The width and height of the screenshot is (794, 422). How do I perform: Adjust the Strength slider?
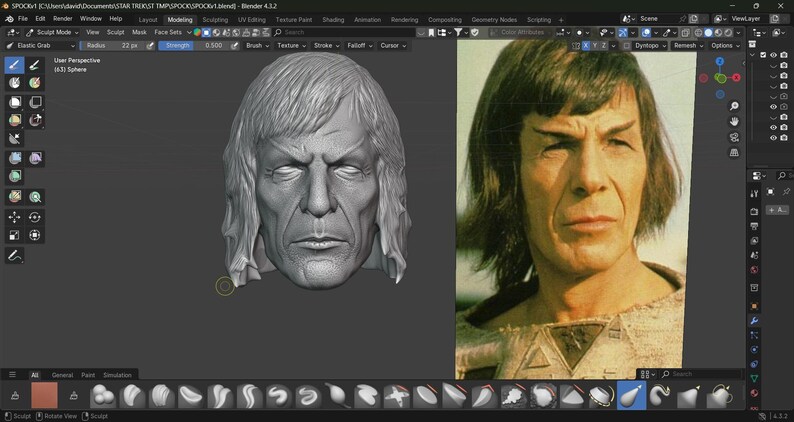tap(193, 46)
